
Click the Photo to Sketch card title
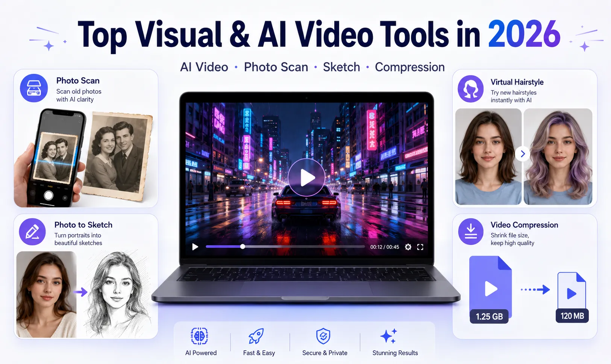(83, 225)
